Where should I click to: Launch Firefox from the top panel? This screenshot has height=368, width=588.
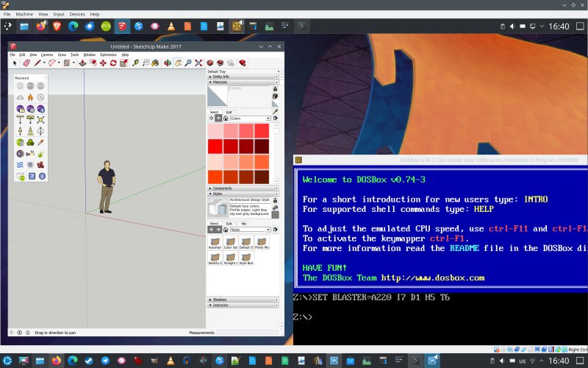click(x=40, y=26)
